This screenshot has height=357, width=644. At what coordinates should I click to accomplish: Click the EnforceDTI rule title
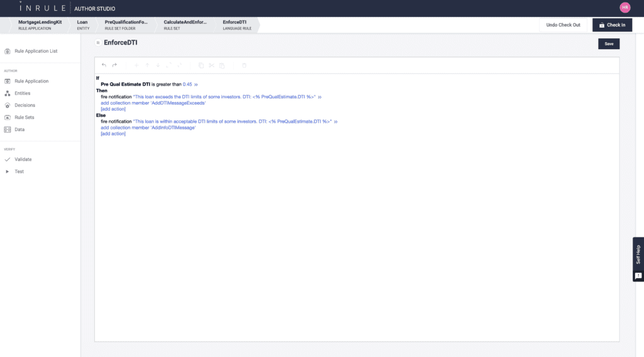[120, 42]
